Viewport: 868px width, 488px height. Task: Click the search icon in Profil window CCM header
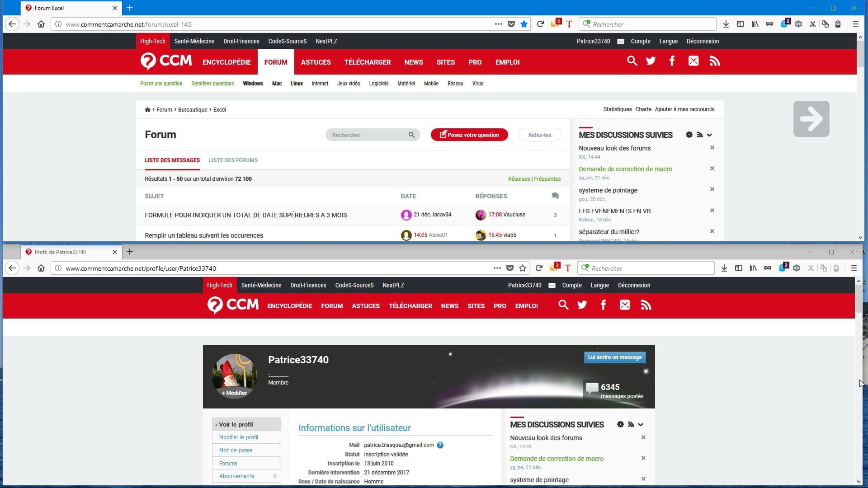point(563,305)
